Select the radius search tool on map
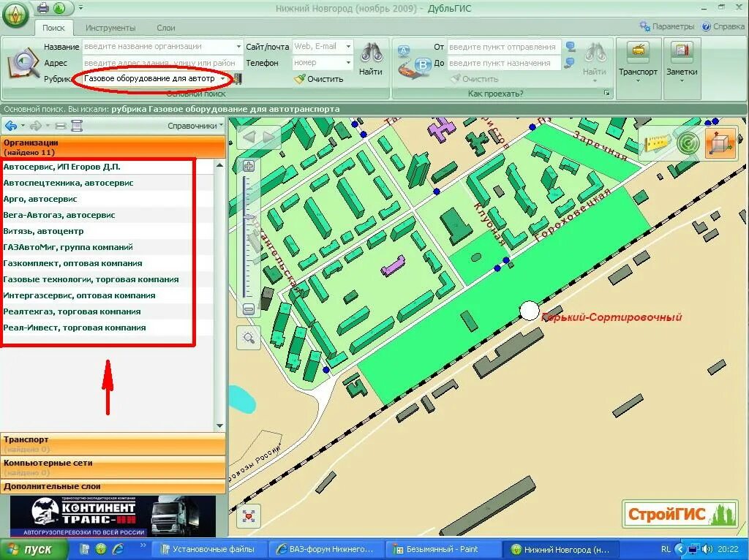 [x=688, y=143]
